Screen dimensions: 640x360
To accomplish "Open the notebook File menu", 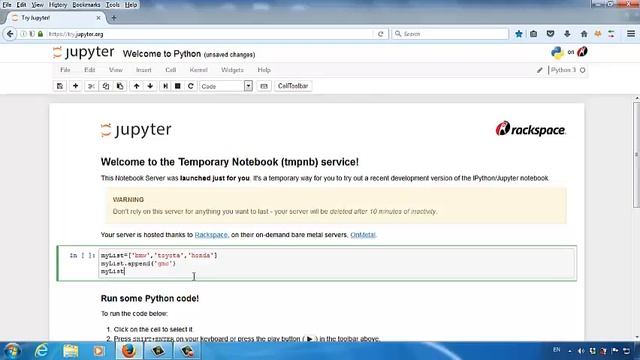I will pyautogui.click(x=65, y=70).
